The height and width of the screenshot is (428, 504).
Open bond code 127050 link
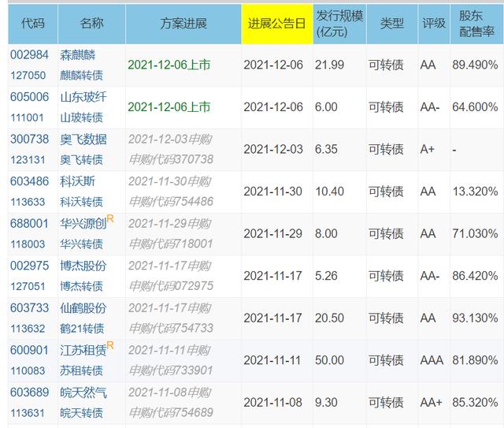click(x=28, y=76)
